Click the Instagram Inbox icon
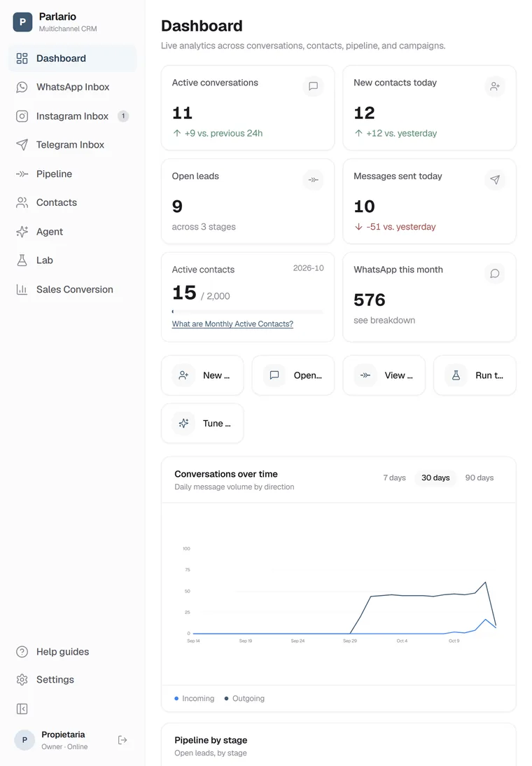Screen dimensions: 532x766 (x=22, y=116)
